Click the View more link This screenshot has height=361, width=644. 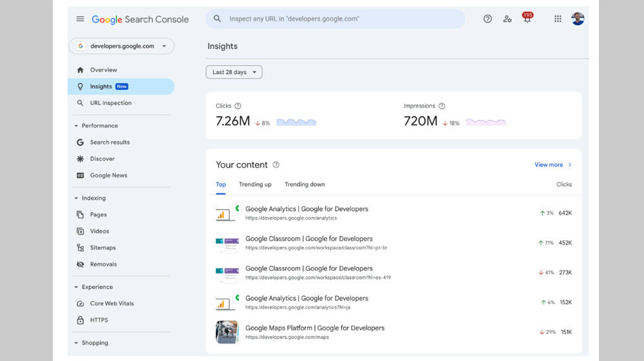pos(553,165)
